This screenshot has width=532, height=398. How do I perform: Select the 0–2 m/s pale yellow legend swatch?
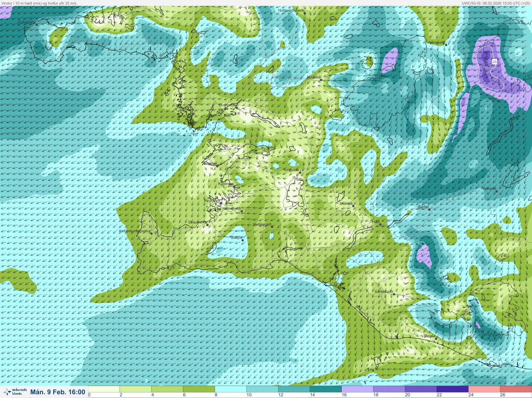104,389
